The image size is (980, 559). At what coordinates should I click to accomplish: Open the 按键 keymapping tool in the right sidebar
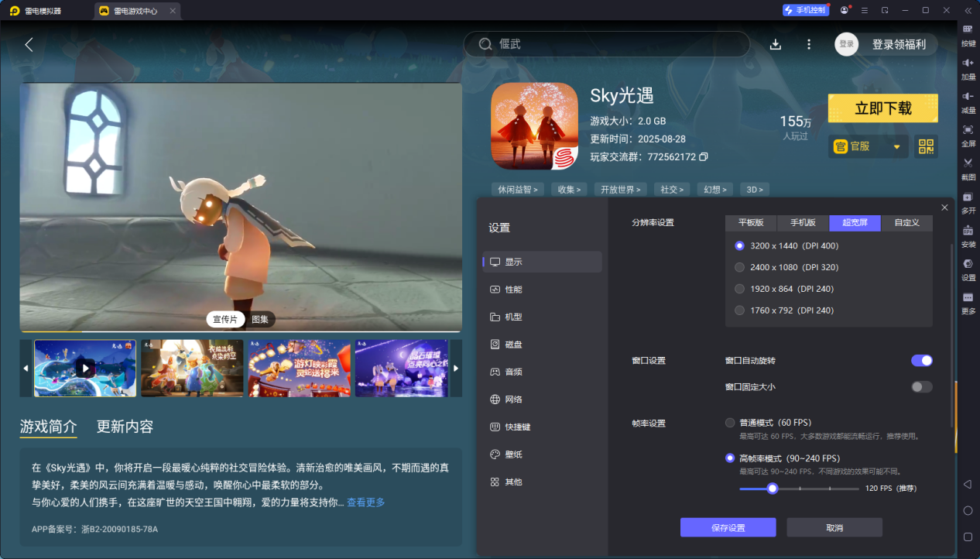pos(968,29)
